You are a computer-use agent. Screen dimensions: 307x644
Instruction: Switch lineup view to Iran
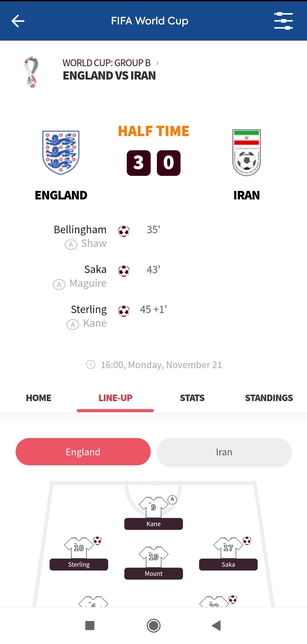224,452
